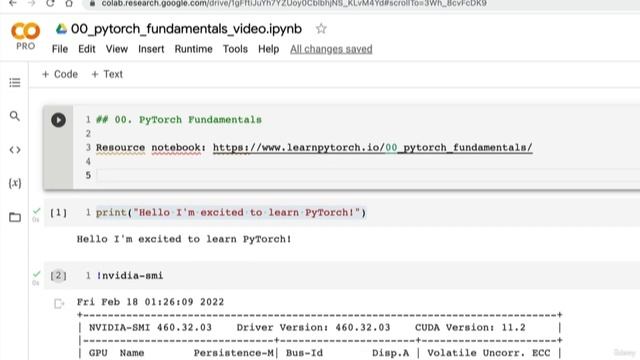Click the green checkmark beside cell [1]
This screenshot has height=360, width=640.
pos(36,211)
